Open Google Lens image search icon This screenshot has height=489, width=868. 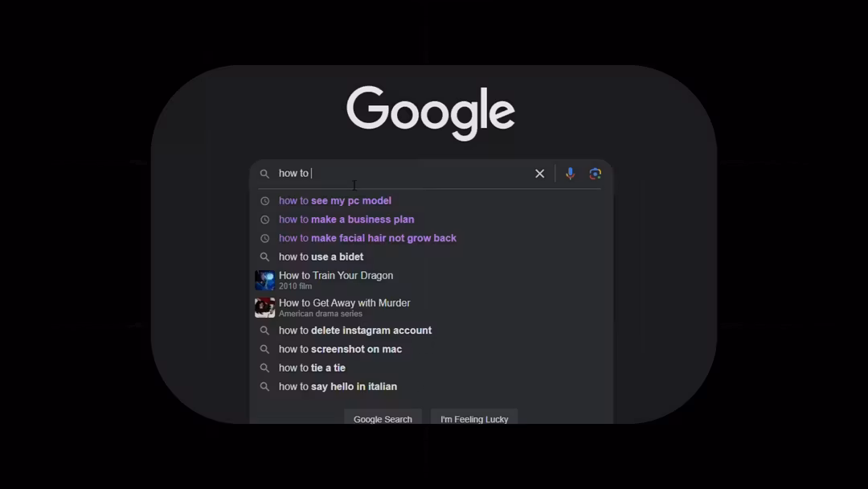(x=595, y=174)
